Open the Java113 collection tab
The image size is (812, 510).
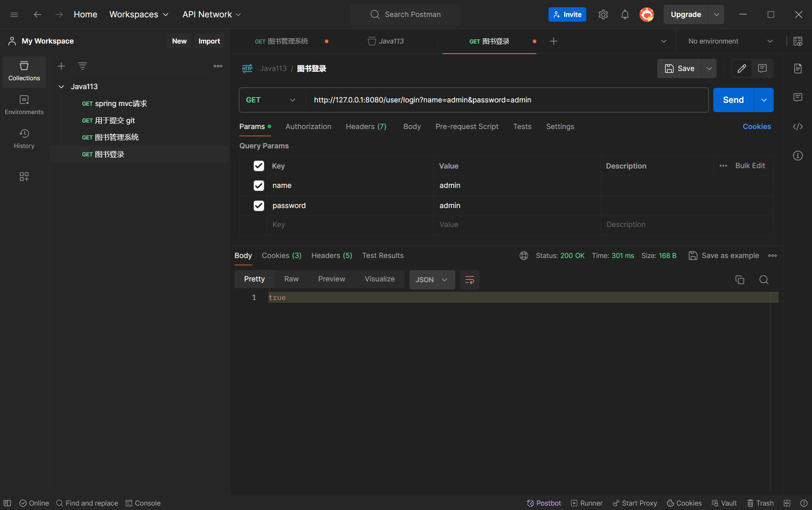[x=386, y=41]
